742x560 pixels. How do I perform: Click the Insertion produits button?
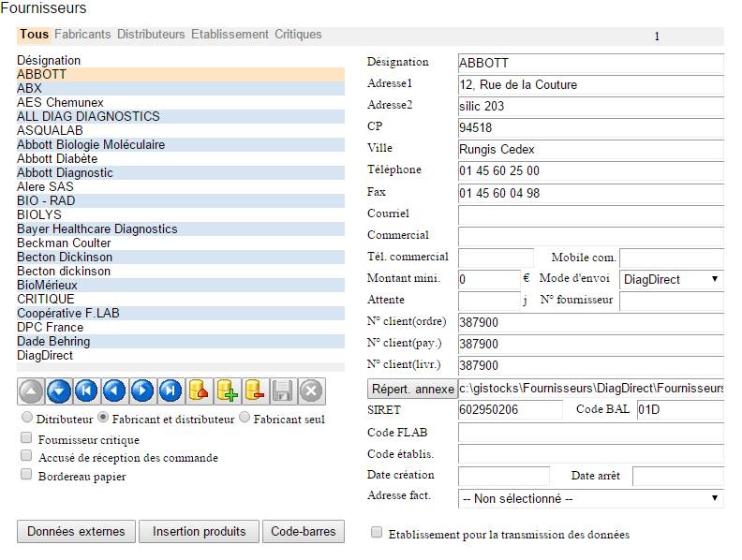click(200, 532)
